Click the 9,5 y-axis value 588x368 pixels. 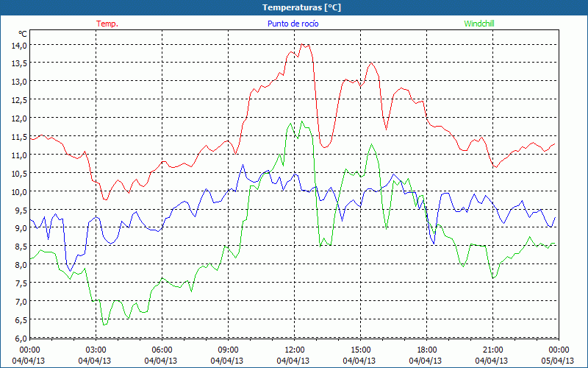pyautogui.click(x=21, y=210)
